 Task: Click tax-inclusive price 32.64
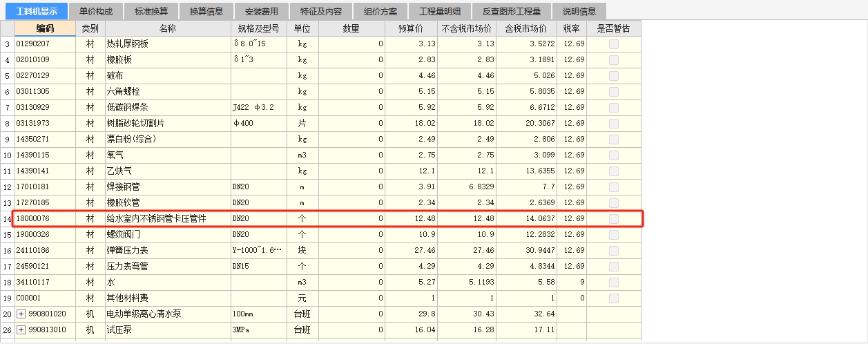tap(526, 314)
